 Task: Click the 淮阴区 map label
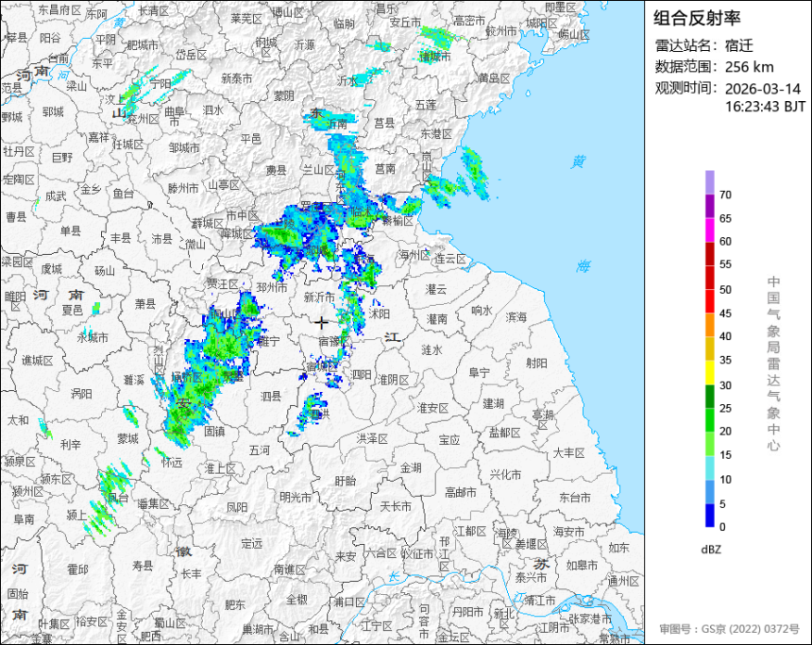pos(393,380)
